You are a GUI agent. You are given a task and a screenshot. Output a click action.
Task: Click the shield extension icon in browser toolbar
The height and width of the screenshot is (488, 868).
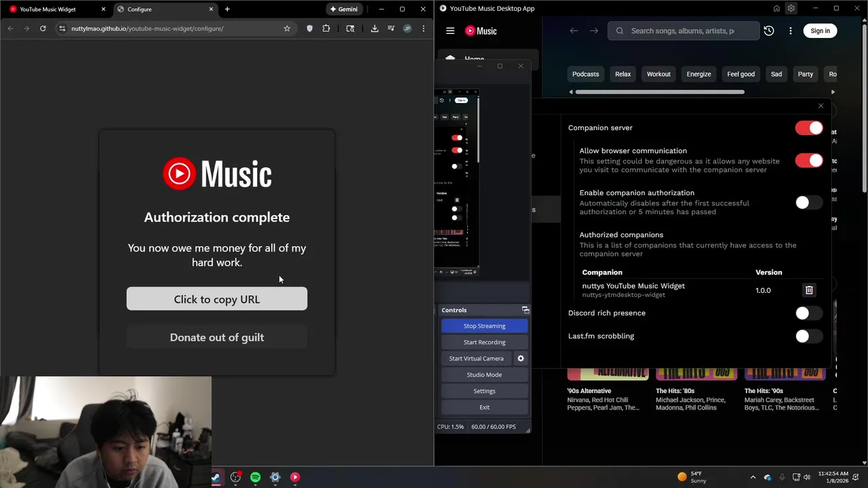[x=310, y=28]
